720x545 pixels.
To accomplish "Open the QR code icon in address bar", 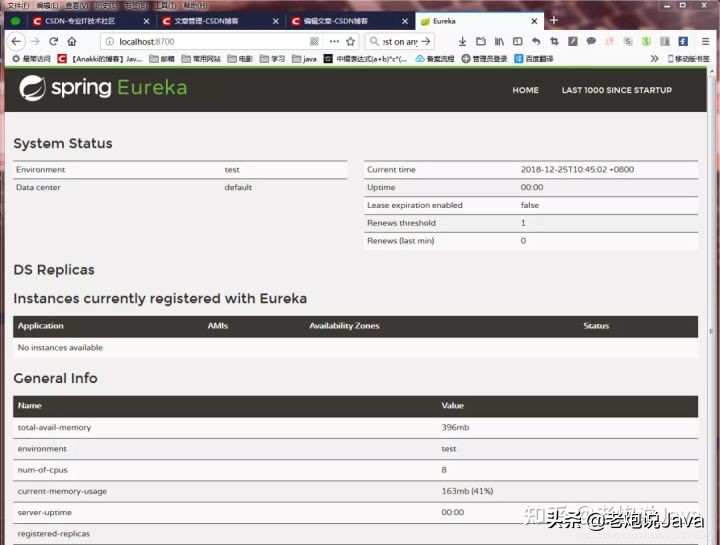I will (314, 41).
